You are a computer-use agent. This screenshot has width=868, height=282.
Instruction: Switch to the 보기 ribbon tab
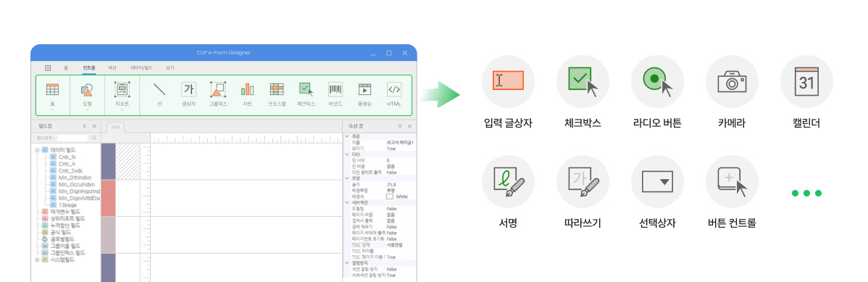[x=170, y=67]
